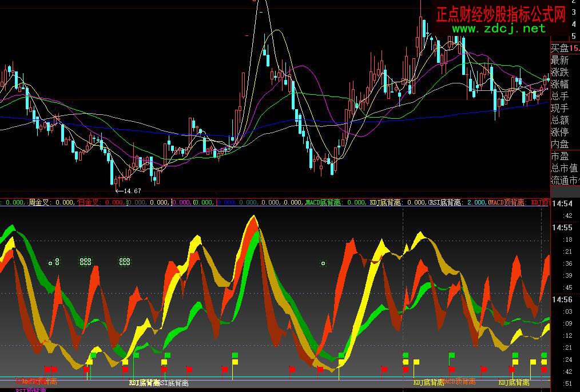
Task: Click the 14:56 timestamp in trade list
Action: point(562,300)
